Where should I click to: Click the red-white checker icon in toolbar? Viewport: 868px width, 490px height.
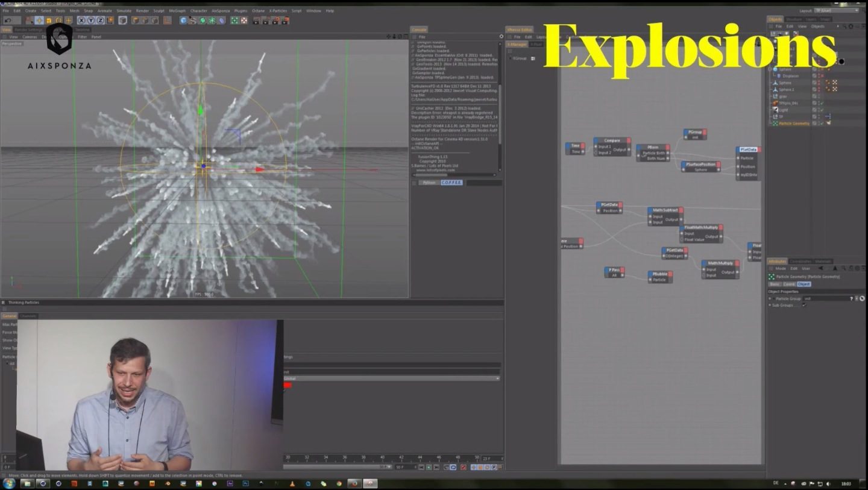tap(244, 20)
